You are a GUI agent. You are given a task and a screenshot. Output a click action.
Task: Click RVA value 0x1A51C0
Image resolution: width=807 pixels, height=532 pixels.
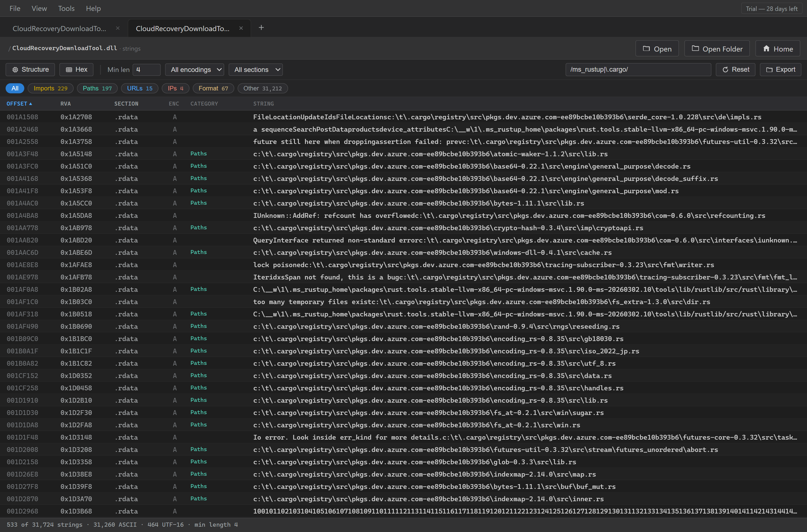(x=76, y=166)
